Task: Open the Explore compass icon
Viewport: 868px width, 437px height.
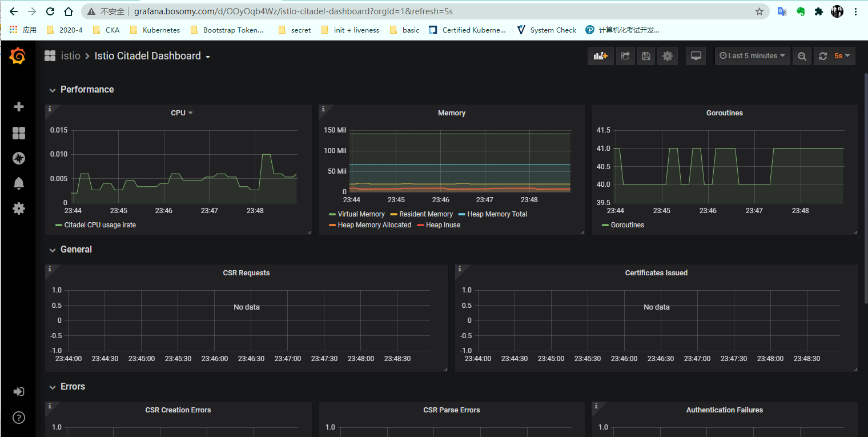Action: pos(19,158)
